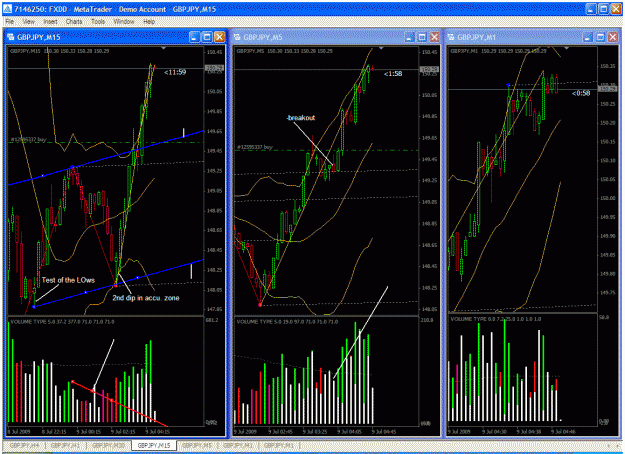Select the '2nd dip in accu. zone' label
Screen dimensions: 625x454
145,298
